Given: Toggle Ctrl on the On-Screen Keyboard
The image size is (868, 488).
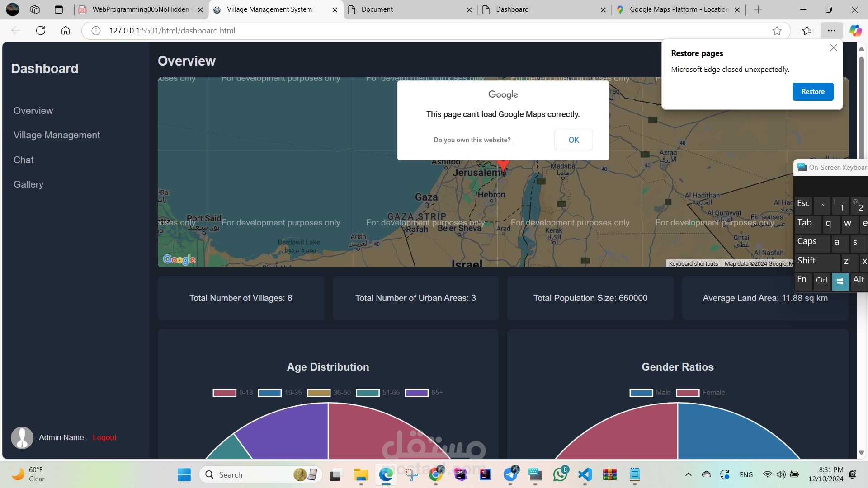Looking at the screenshot, I should tap(821, 281).
